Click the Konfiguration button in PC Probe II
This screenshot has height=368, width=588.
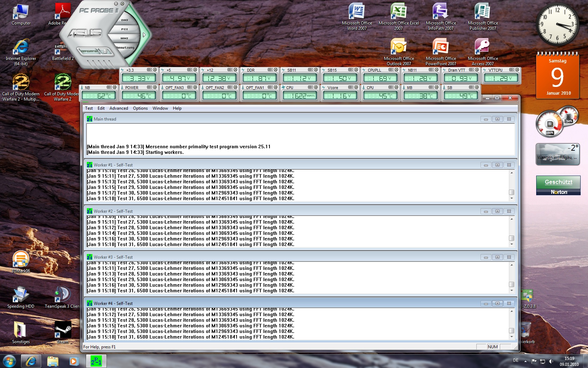point(90,51)
